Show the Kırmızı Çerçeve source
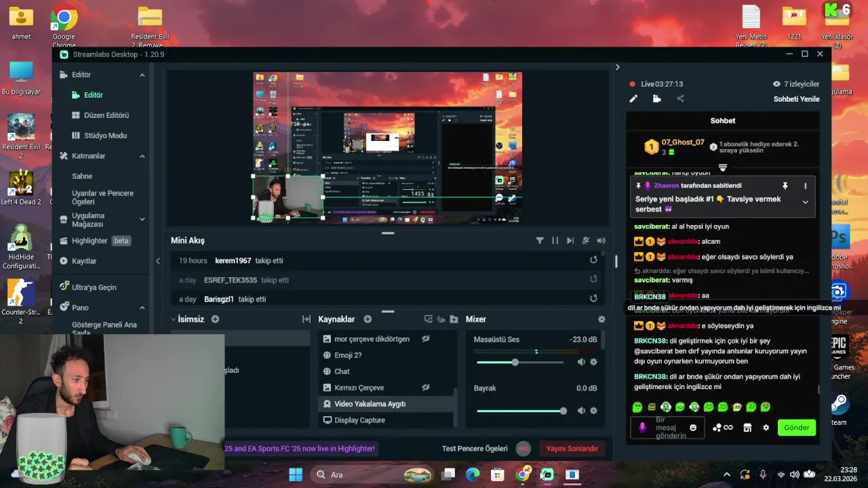The height and width of the screenshot is (488, 868). (426, 388)
